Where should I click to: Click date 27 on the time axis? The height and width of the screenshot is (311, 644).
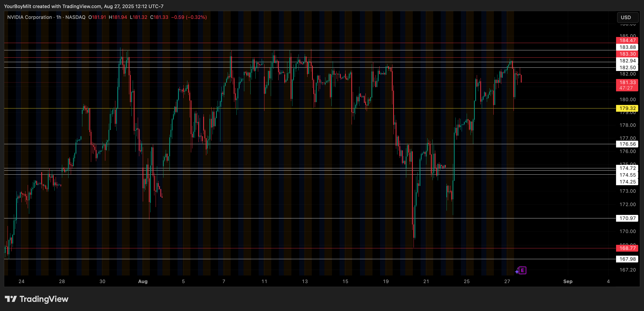click(507, 281)
